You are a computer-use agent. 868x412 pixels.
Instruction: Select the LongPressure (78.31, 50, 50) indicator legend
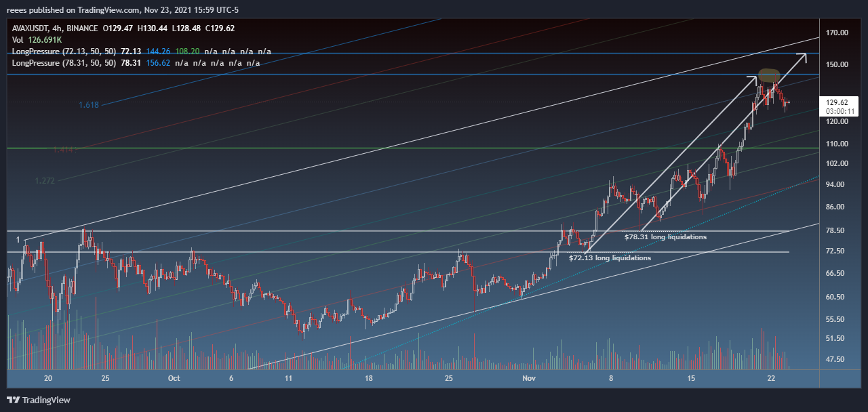pos(64,63)
